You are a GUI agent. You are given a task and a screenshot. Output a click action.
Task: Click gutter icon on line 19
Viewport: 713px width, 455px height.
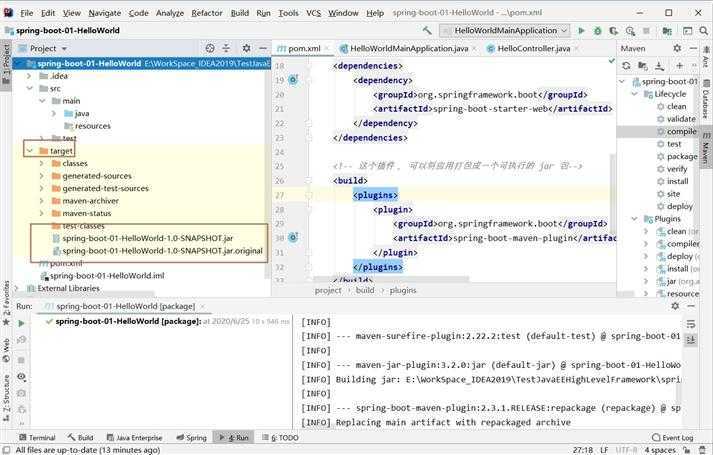tap(293, 80)
